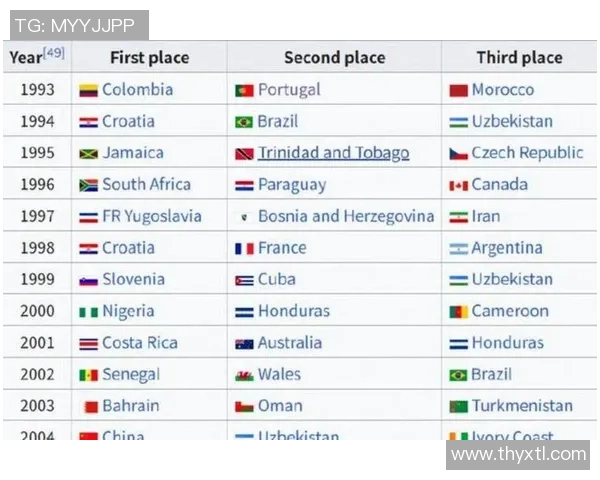The height and width of the screenshot is (480, 600).
Task: Click the Third place column header
Action: (x=519, y=58)
